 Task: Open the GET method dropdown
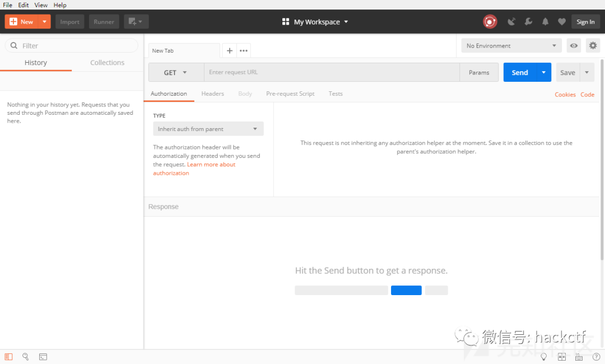click(176, 72)
